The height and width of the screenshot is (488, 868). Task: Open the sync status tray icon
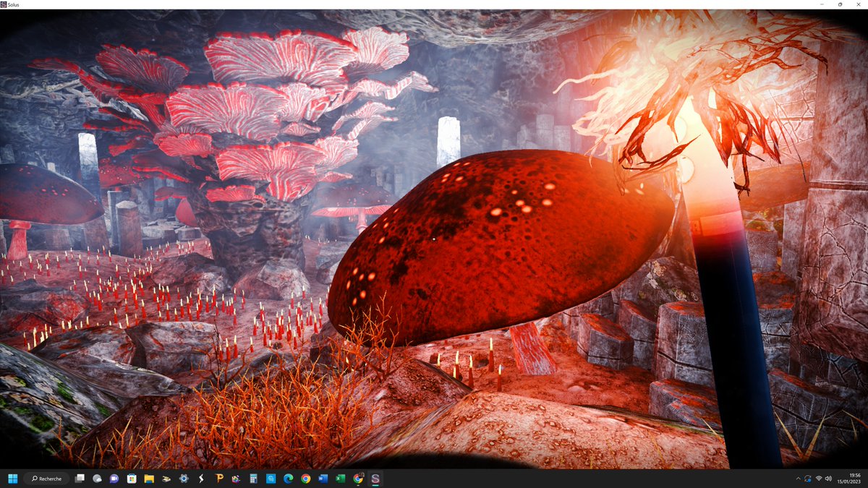[808, 479]
